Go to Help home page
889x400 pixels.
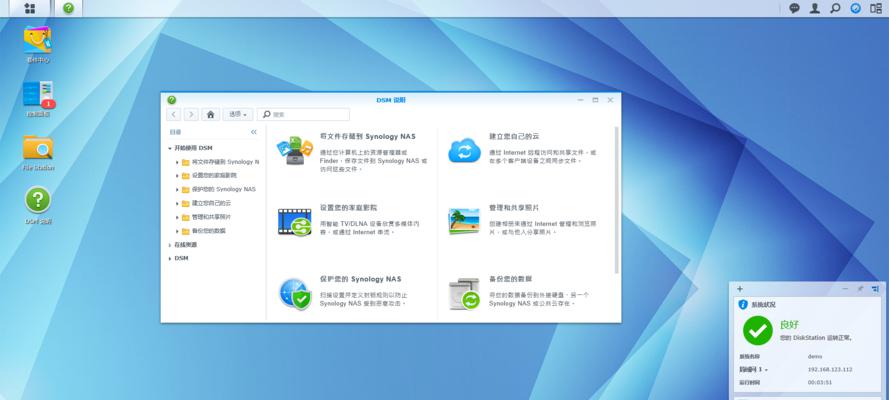point(210,114)
